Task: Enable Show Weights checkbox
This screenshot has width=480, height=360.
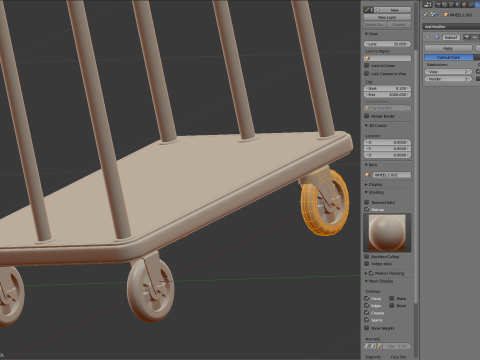Action: 367,328
